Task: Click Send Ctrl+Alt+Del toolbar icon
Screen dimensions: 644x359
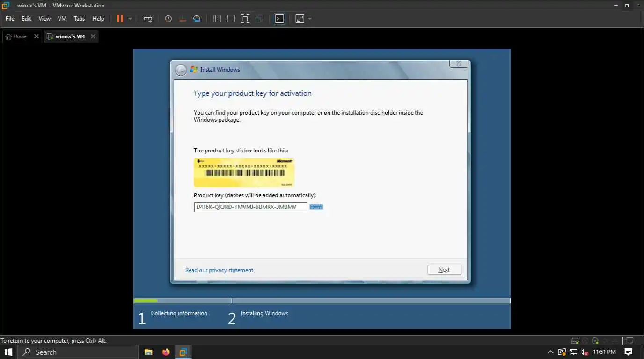Action: [x=148, y=19]
